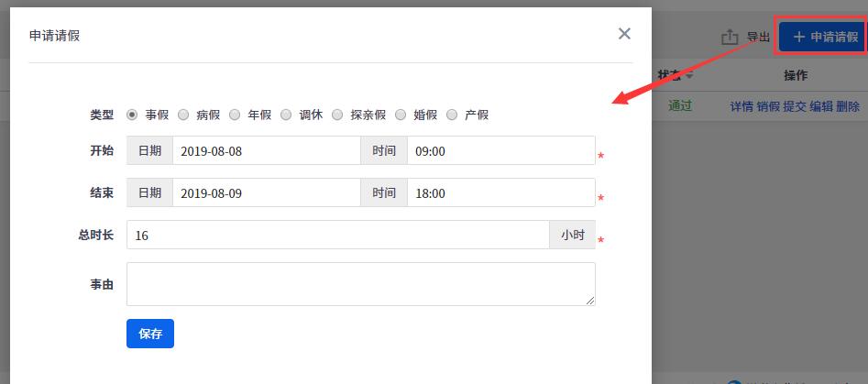Choose the 产假 leave type
This screenshot has height=384, width=868.
point(452,115)
